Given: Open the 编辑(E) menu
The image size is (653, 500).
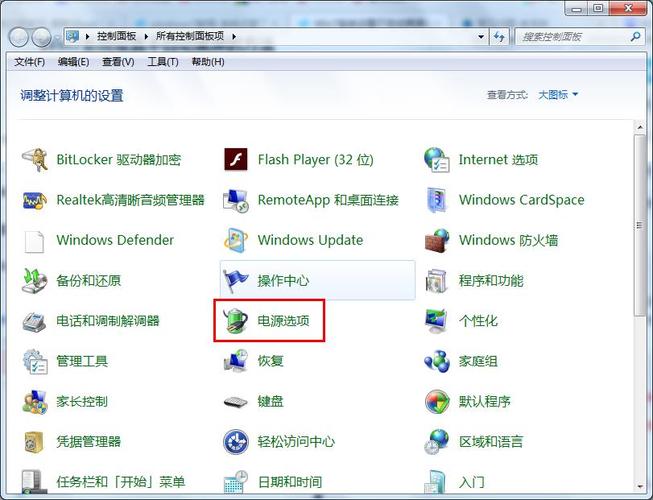Looking at the screenshot, I should point(73,62).
